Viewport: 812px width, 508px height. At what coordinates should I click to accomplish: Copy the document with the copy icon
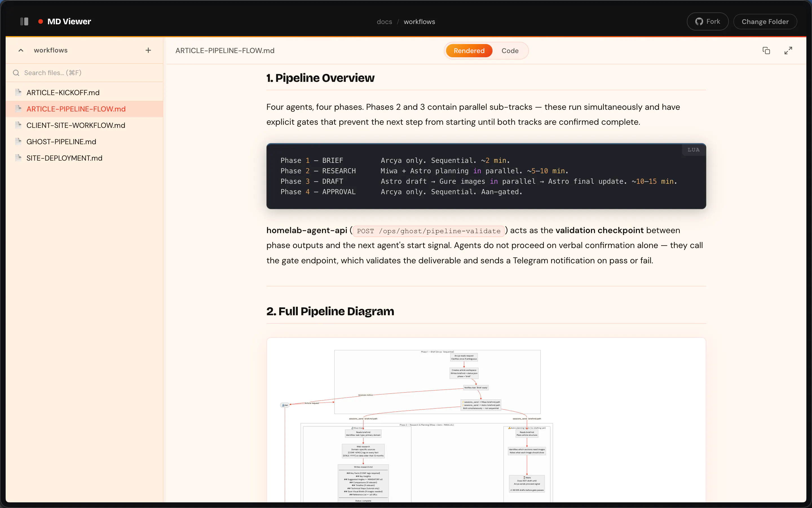(x=766, y=51)
